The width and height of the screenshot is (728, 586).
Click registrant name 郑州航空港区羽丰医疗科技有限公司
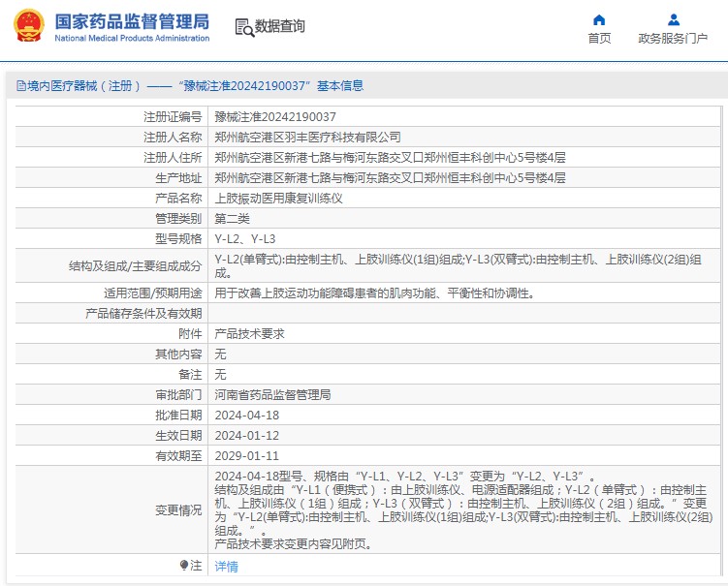[307, 138]
